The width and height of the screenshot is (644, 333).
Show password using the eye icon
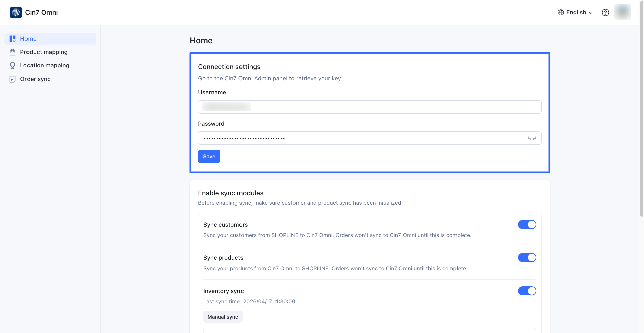coord(532,138)
